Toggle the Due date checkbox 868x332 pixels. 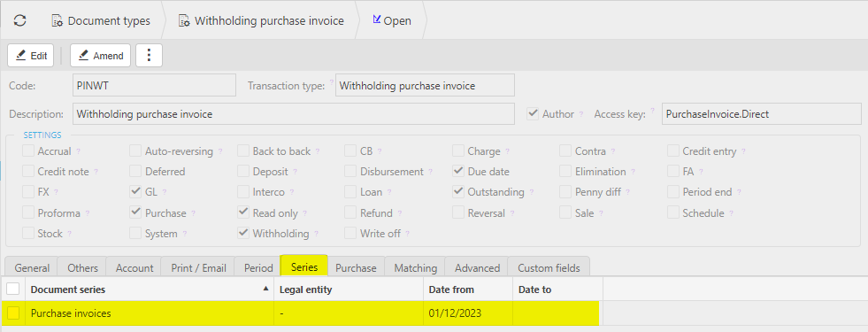click(457, 171)
